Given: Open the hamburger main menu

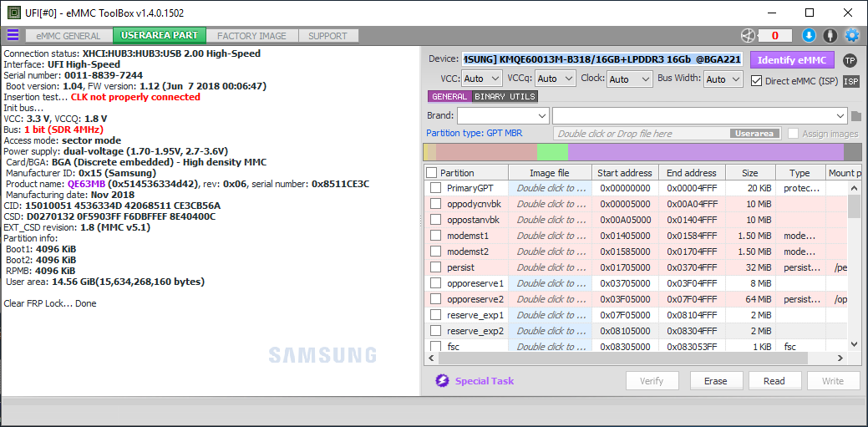Looking at the screenshot, I should (x=13, y=35).
